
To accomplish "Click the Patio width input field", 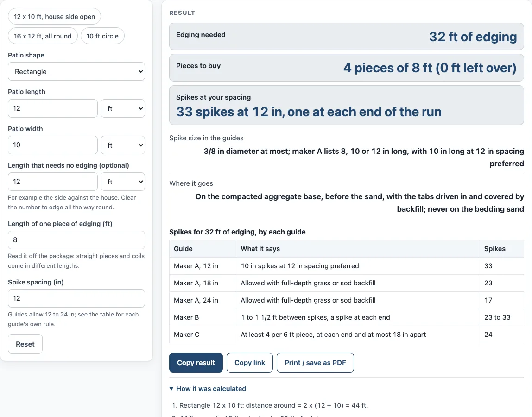I will click(x=52, y=145).
